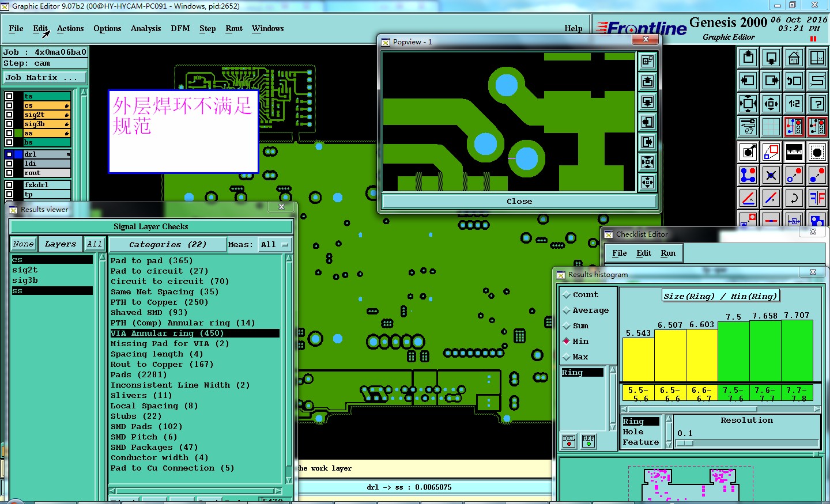Image resolution: width=830 pixels, height=504 pixels.
Task: Click layer list scroll up arrow
Action: [x=84, y=92]
